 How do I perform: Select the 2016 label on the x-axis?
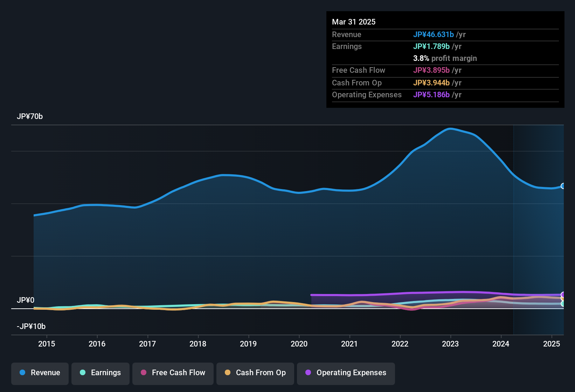tap(97, 344)
